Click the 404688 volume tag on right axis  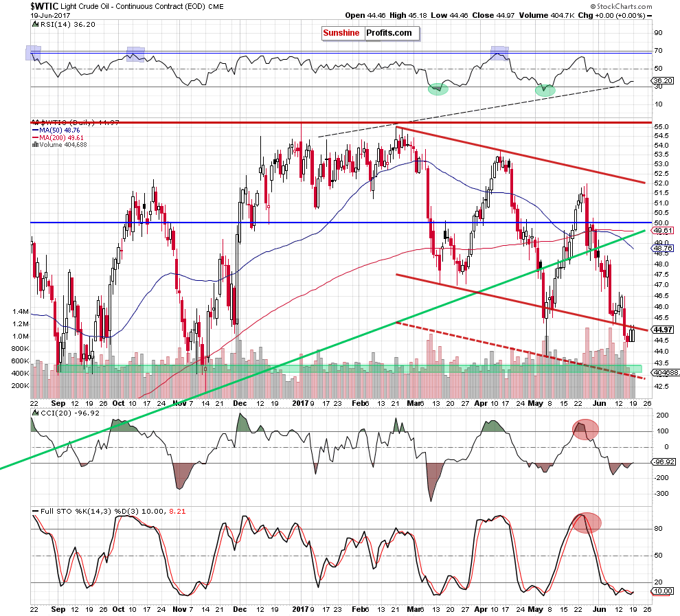coord(666,372)
